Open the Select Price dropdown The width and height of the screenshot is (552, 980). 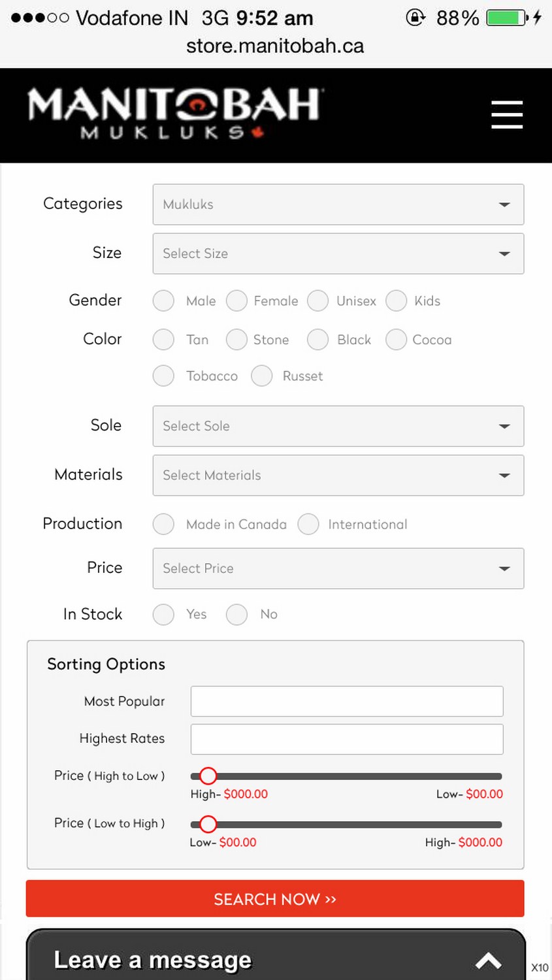point(338,568)
